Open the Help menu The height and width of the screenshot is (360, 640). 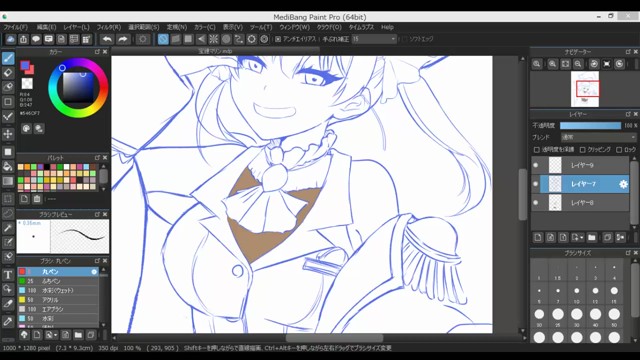[387, 27]
